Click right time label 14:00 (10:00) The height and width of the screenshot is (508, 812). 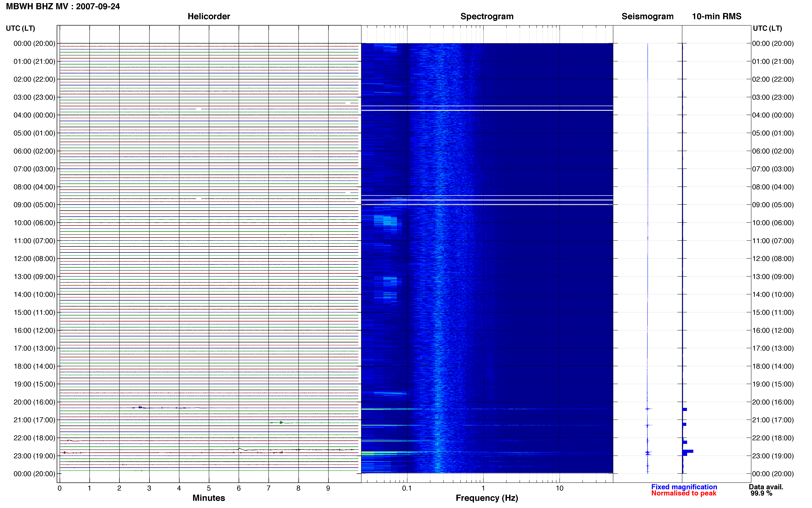pos(773,295)
